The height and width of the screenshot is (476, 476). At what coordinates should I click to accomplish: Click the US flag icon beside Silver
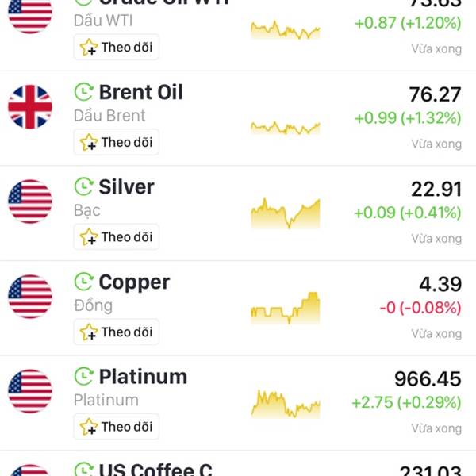[30, 202]
